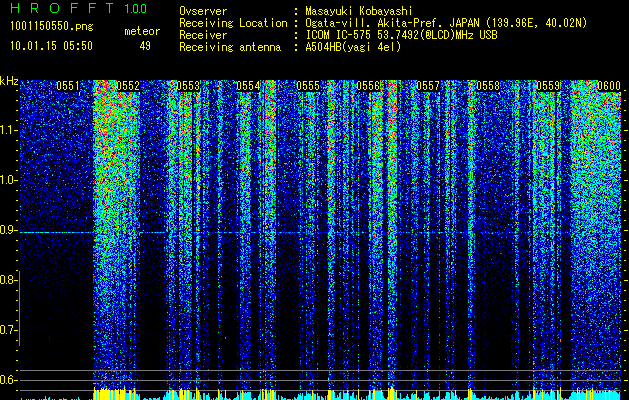Image resolution: width=629 pixels, height=400 pixels.
Task: Click the 0553 time marker
Action: [188, 86]
